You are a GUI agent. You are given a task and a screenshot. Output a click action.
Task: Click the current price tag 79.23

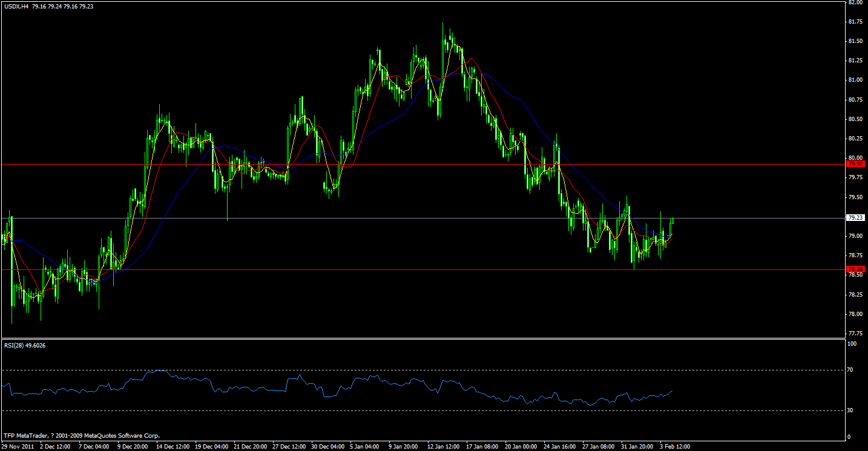(855, 217)
